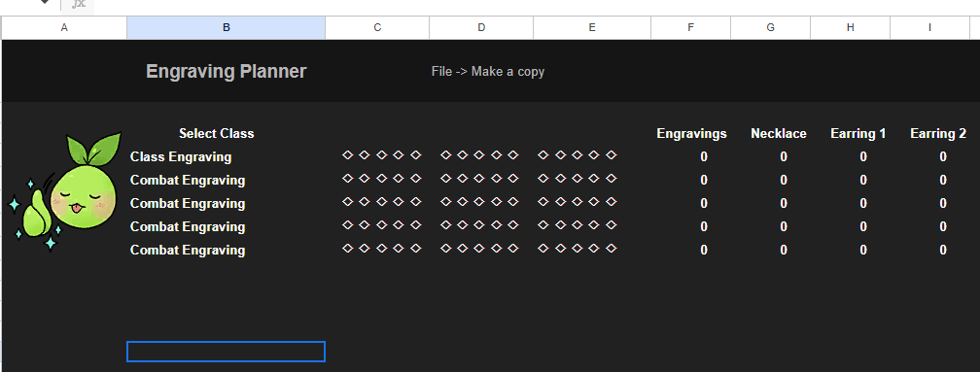Click the last "Combat Engraving" label
980x372 pixels.
(188, 250)
